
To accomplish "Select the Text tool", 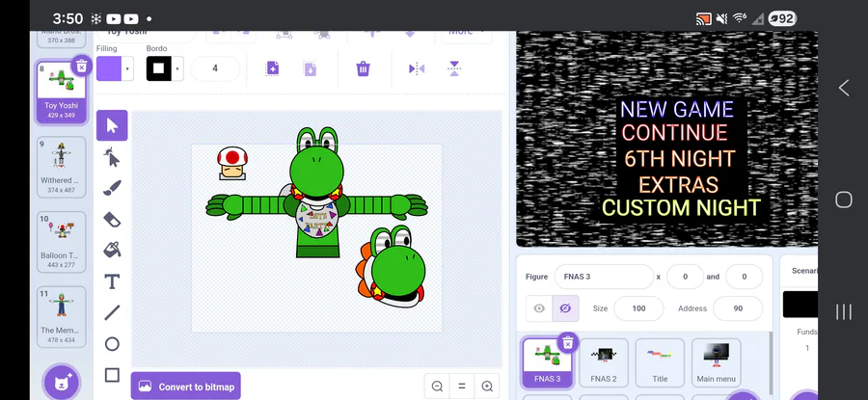I will (112, 281).
